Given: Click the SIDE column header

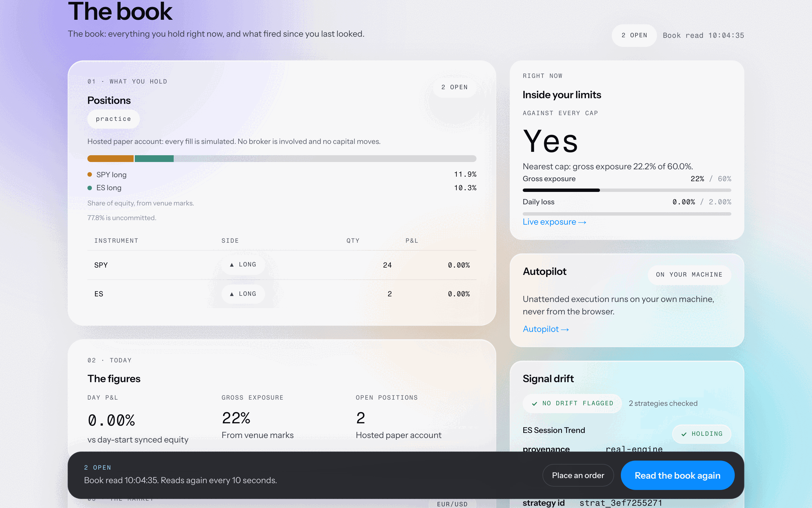Looking at the screenshot, I should [230, 240].
